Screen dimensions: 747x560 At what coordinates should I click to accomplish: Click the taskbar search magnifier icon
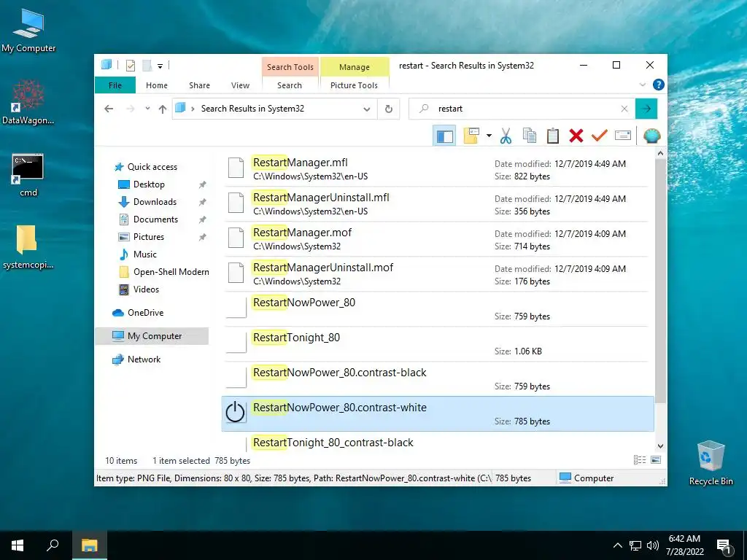(53, 545)
